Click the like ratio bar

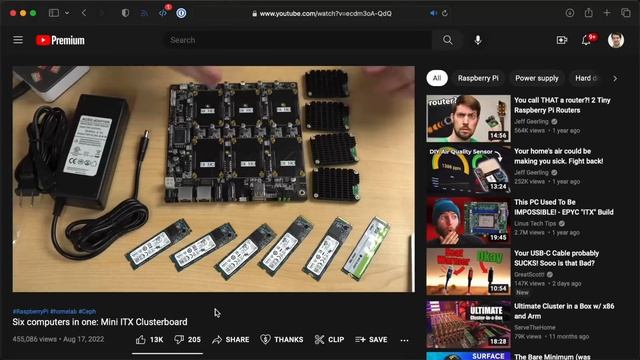click(x=167, y=353)
